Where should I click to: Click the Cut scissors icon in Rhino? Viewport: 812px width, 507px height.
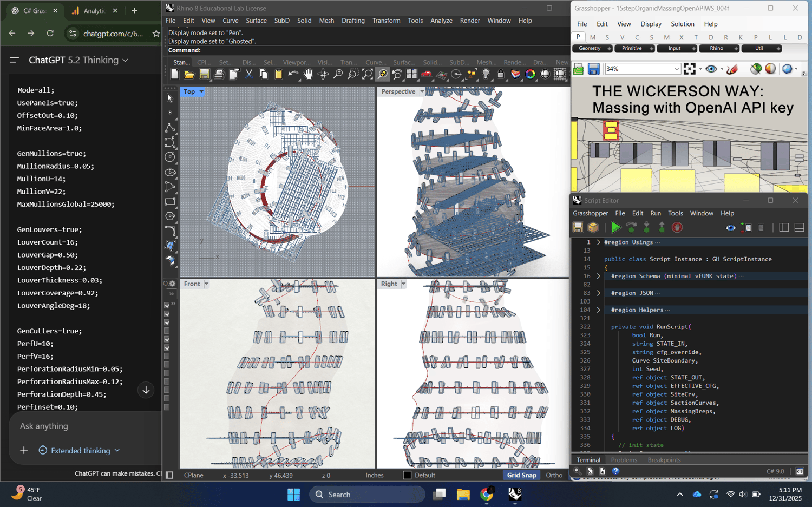(248, 75)
